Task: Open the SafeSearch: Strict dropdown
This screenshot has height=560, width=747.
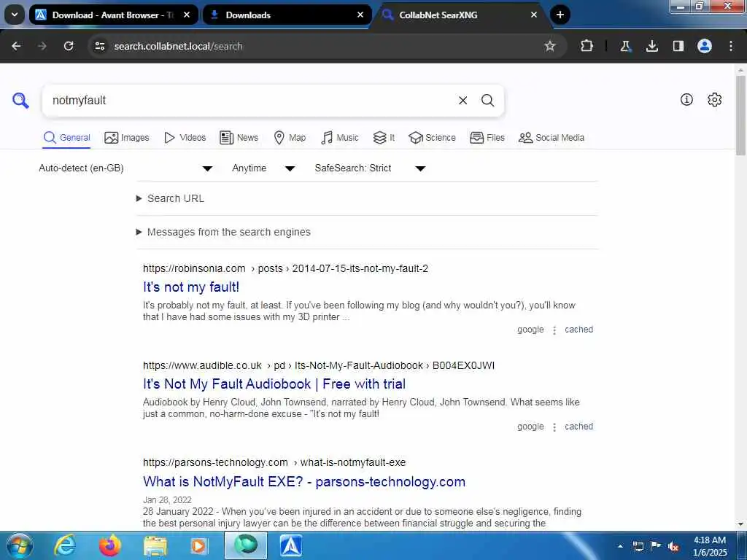Action: (x=370, y=168)
